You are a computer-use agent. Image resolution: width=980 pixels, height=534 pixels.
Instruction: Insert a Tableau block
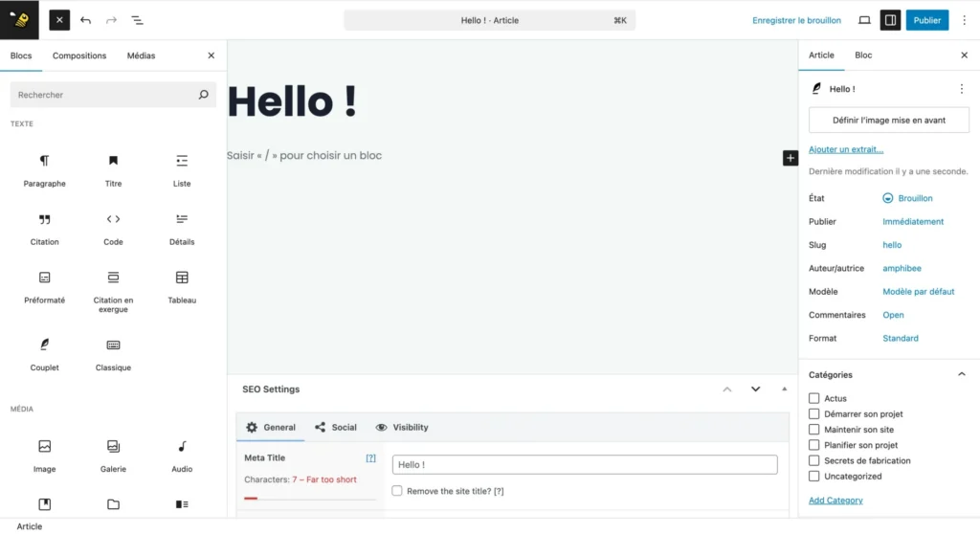click(182, 287)
